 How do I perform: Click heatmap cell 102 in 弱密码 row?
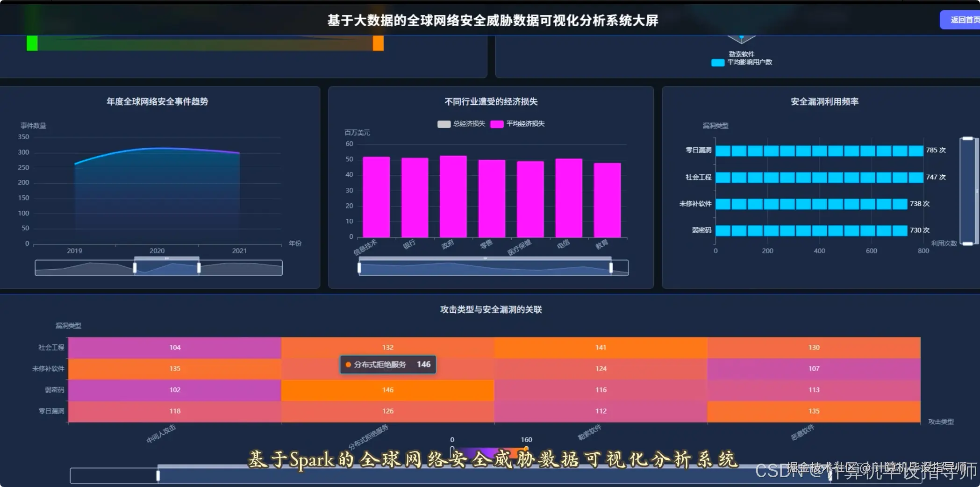[x=175, y=390]
